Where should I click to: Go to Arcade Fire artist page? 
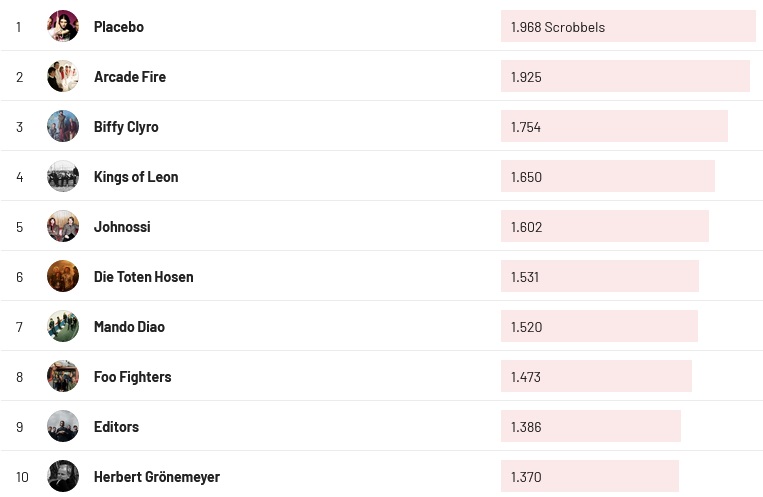coord(130,77)
